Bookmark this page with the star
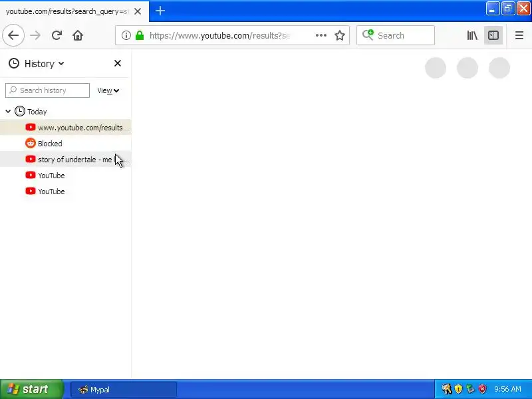Image resolution: width=532 pixels, height=399 pixels. pos(340,35)
